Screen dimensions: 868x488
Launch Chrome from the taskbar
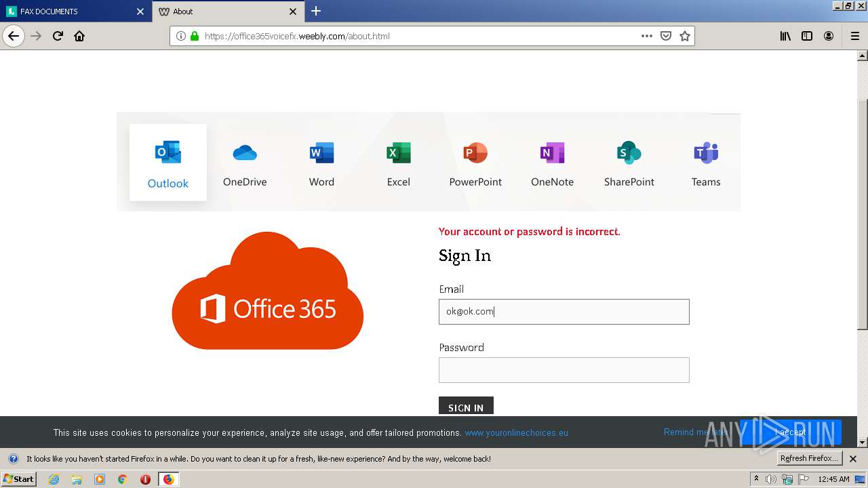tap(123, 479)
